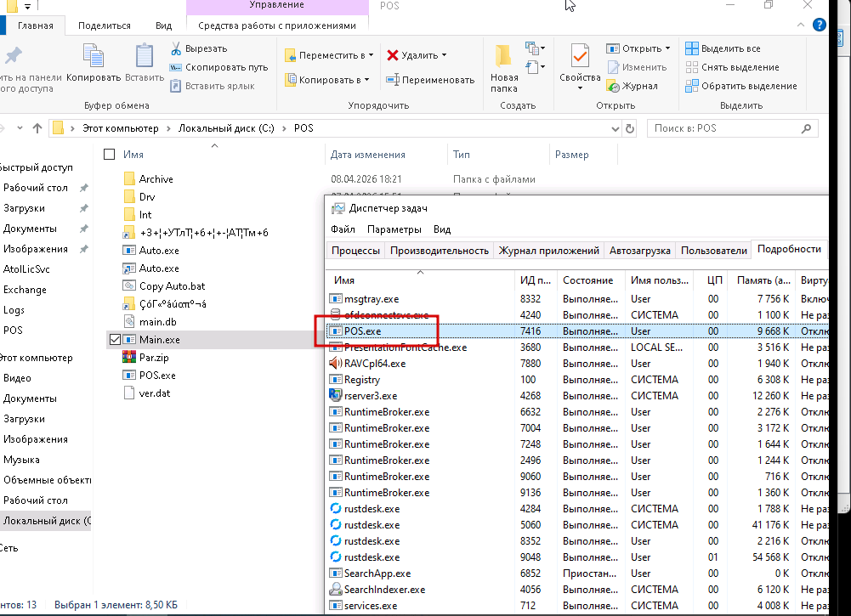This screenshot has height=616, width=851.
Task: Open Файл menu in Task Manager
Action: pos(343,229)
